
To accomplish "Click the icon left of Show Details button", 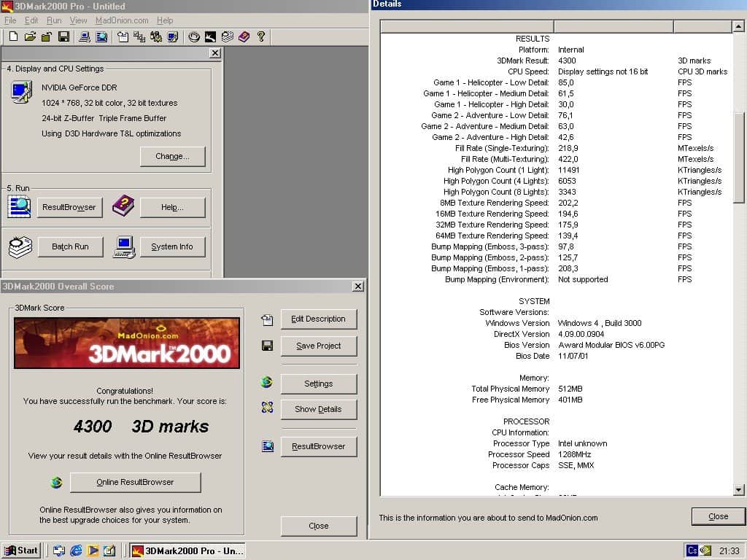I will coord(267,407).
